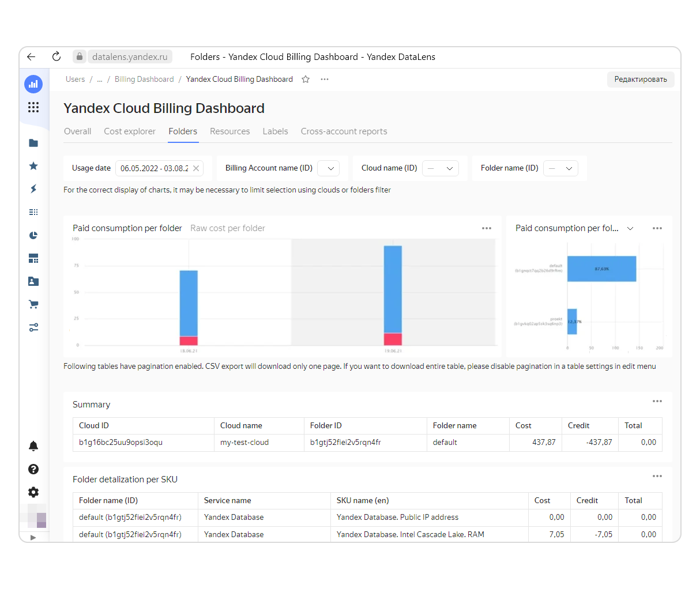Click the Yandex Database. Intel Cascade Lake. RAM cell
Image resolution: width=700 pixels, height=589 pixels.
click(x=430, y=534)
